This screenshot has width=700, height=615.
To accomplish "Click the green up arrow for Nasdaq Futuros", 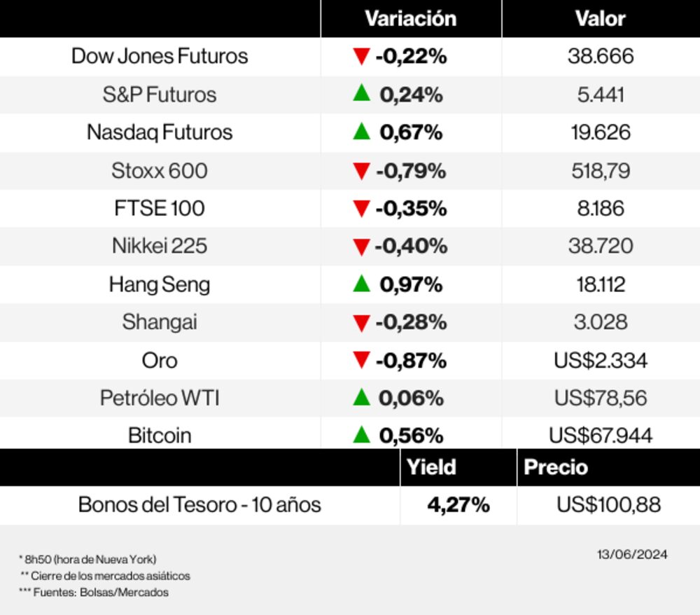I will (x=361, y=131).
